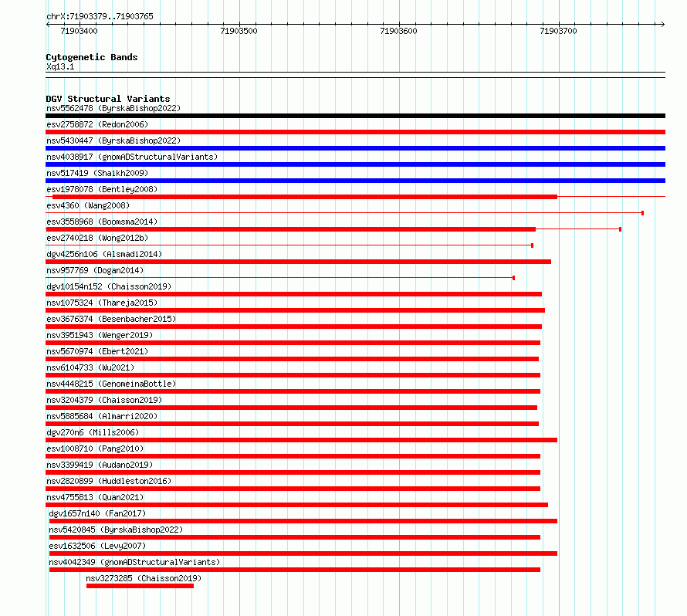This screenshot has height=616, width=687.
Task: Click the 71903700 ruler tick label
Action: (x=558, y=31)
